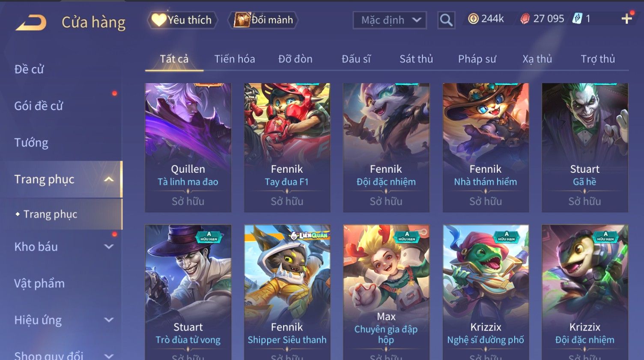Open the search magnifier icon
The width and height of the screenshot is (644, 360).
pyautogui.click(x=446, y=20)
